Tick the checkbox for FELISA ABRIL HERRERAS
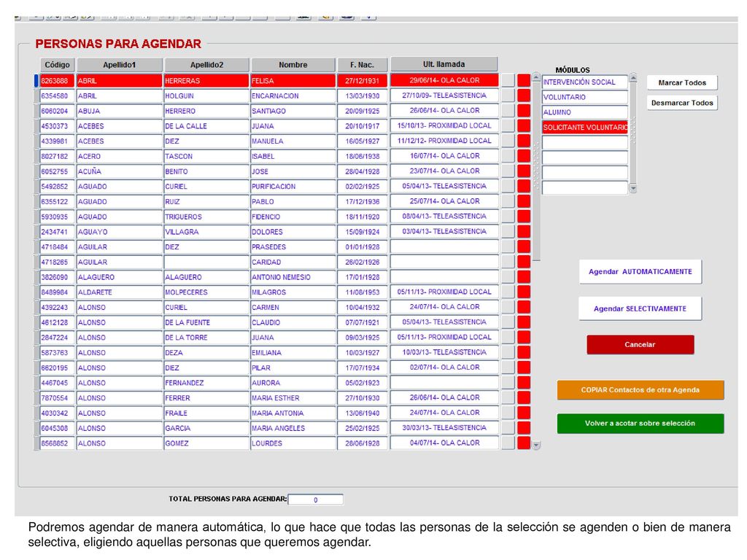Viewport: 747px width, 560px height. pos(508,80)
